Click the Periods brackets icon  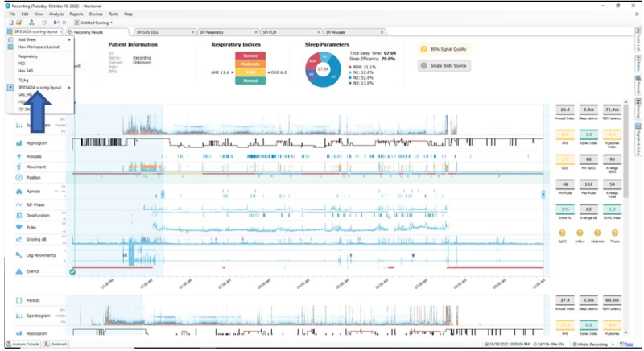pos(19,300)
